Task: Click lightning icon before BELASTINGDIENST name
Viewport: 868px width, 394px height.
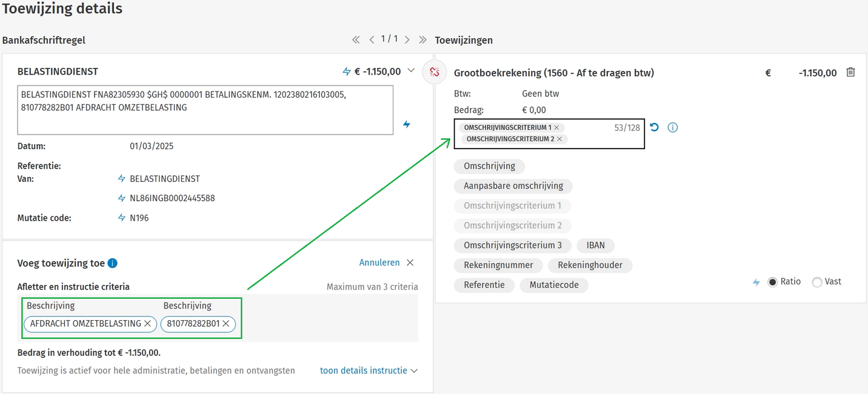Action: point(122,179)
